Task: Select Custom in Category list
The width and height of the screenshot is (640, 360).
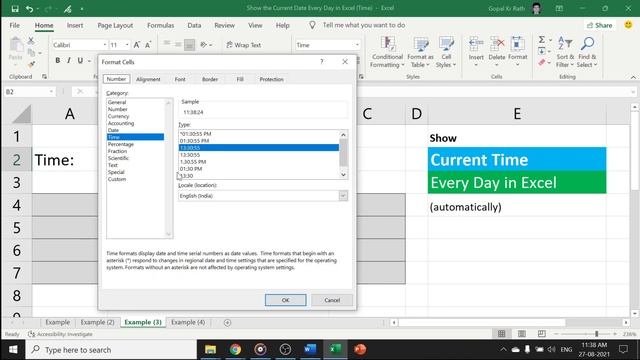Action: click(117, 179)
